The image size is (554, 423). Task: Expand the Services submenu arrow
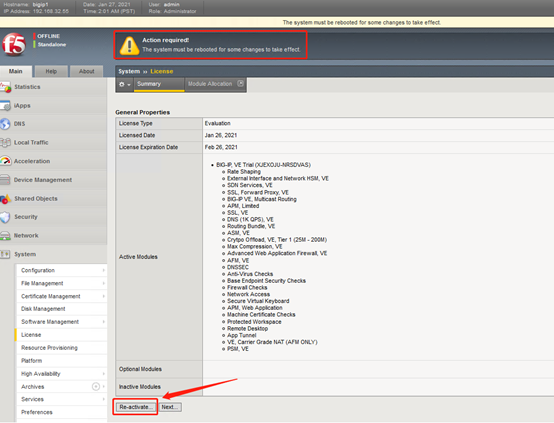coord(104,399)
